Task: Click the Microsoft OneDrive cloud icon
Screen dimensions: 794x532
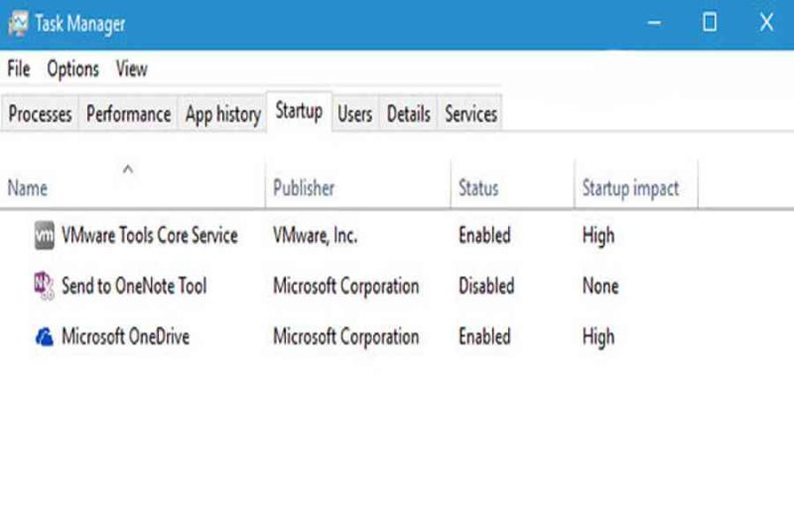Action: (44, 336)
